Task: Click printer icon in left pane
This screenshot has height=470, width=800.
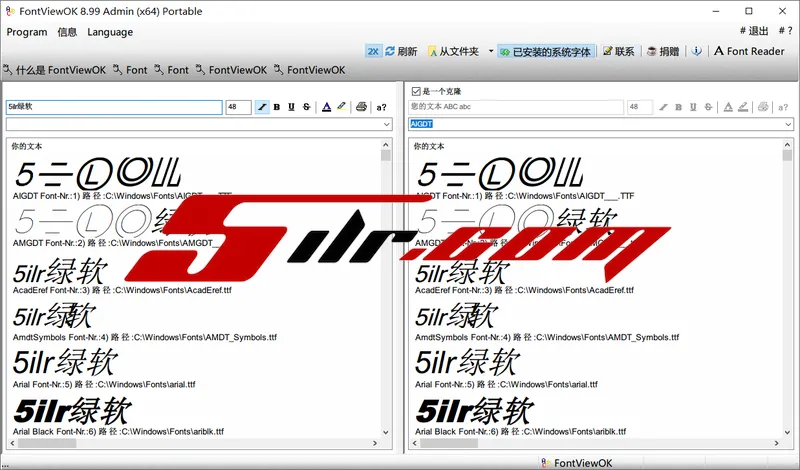Action: [x=361, y=107]
